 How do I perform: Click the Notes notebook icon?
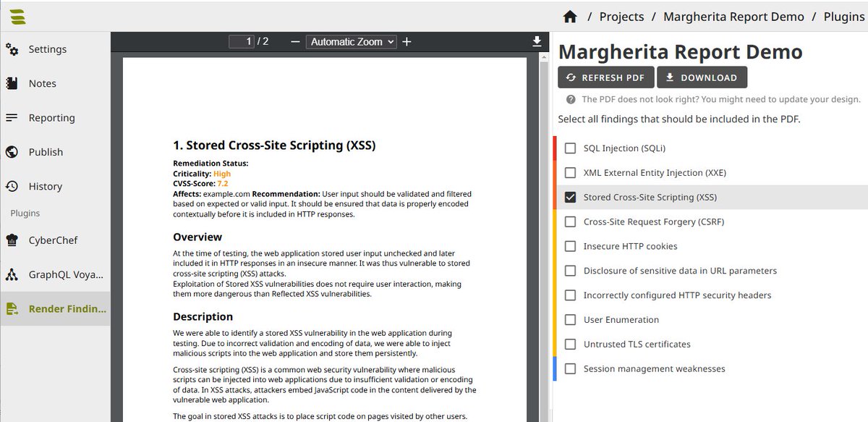pyautogui.click(x=12, y=83)
